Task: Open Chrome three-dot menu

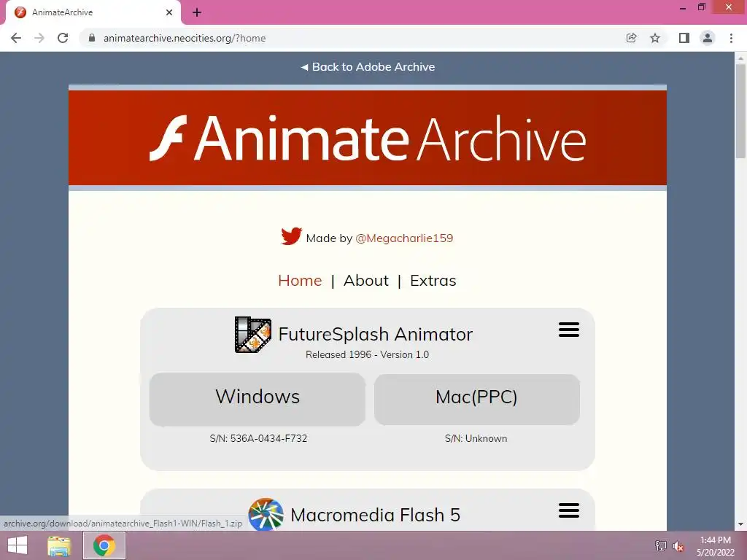Action: tap(731, 38)
